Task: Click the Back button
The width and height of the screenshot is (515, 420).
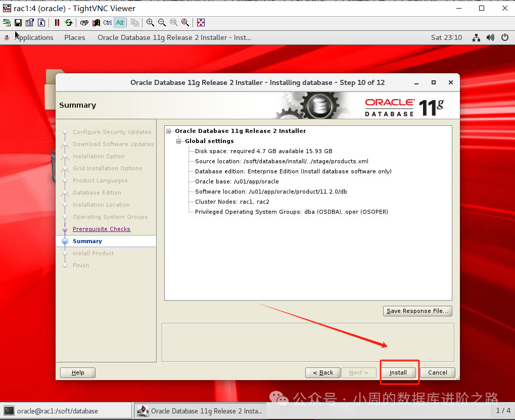Action: click(x=323, y=372)
